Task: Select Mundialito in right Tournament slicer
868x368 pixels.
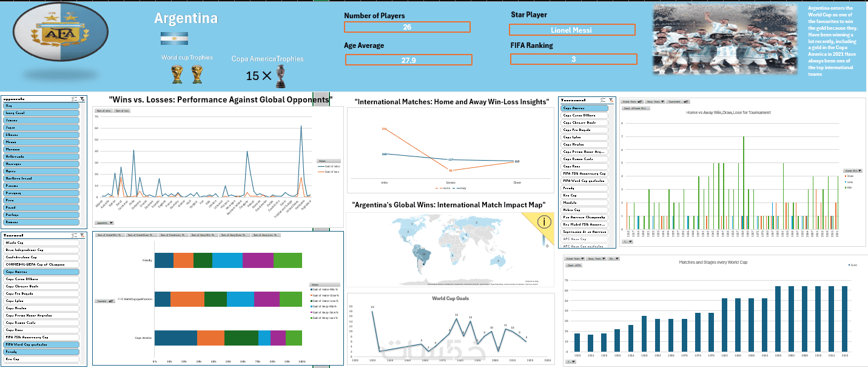Action: [x=585, y=202]
